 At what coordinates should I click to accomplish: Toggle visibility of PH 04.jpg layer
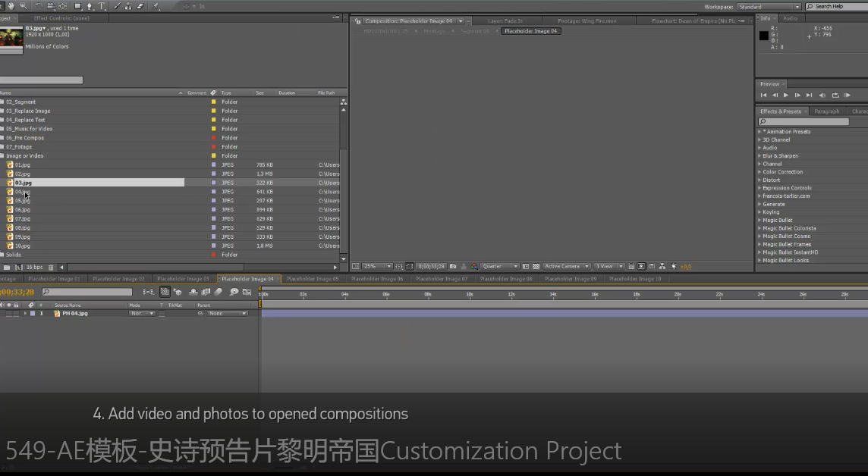tap(2, 313)
